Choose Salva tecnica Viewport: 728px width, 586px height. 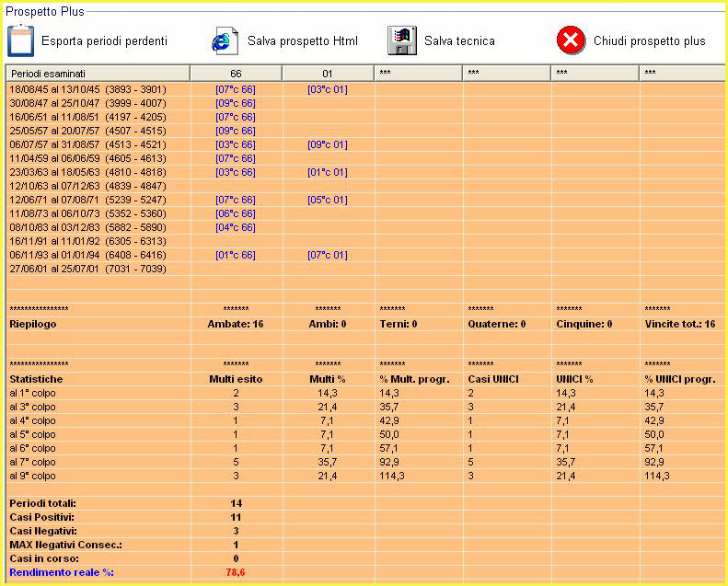pos(459,40)
